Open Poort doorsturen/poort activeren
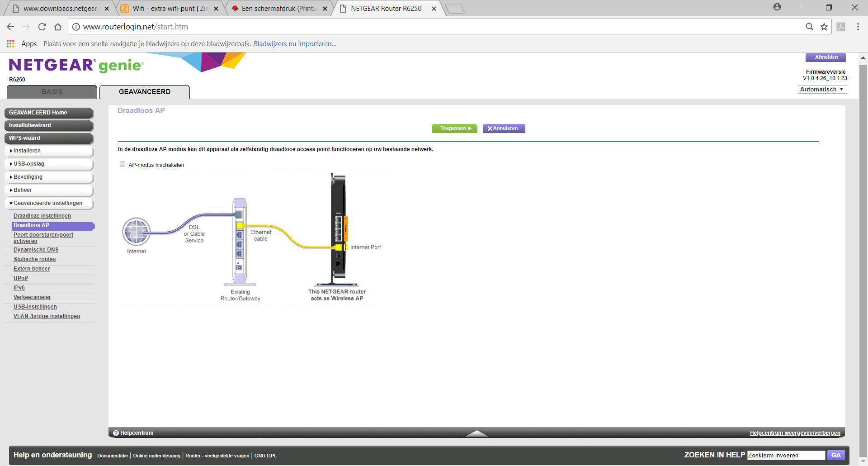This screenshot has height=466, width=868. 43,238
